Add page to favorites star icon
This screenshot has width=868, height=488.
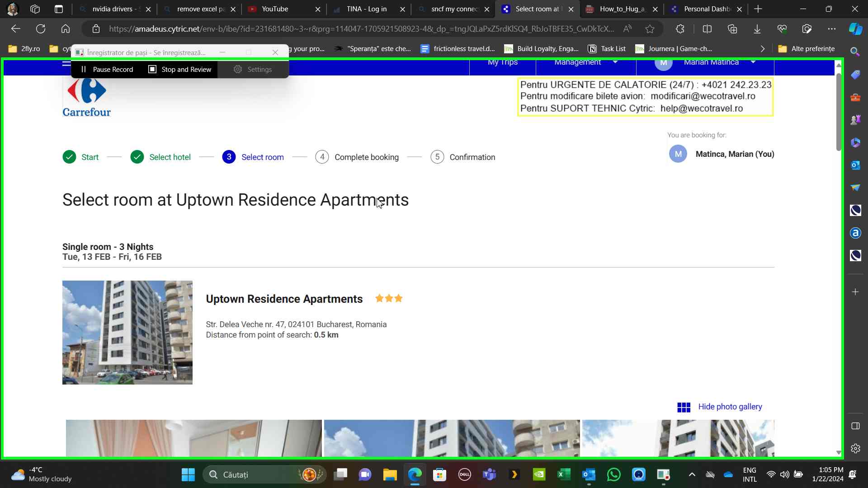click(x=650, y=29)
